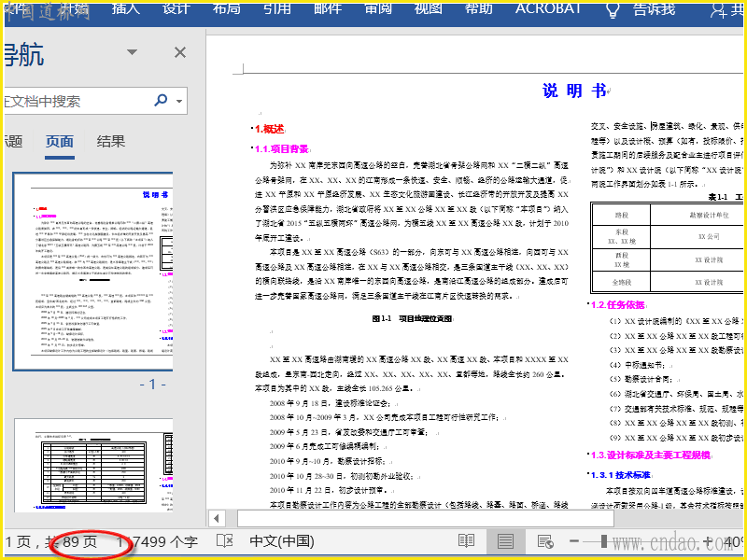Click the 89 页 page count

[80, 541]
